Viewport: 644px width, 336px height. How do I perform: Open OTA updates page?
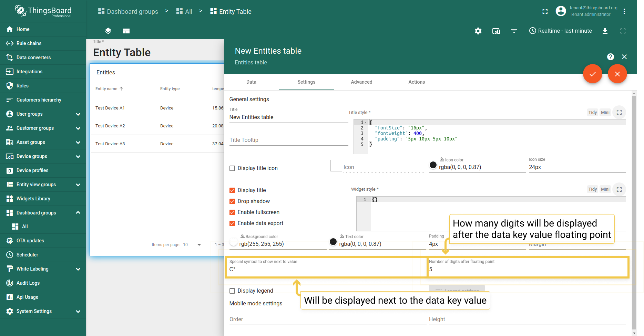pos(43,241)
